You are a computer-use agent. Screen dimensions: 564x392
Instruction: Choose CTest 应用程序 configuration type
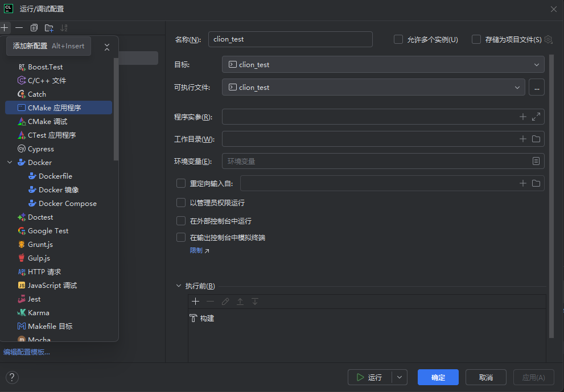[x=59, y=135]
